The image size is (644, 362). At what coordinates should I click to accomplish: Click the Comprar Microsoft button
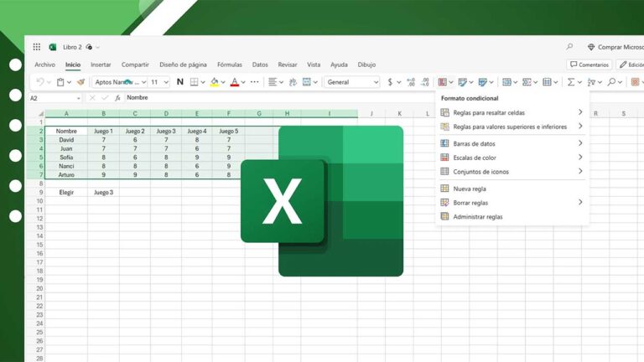coord(617,47)
